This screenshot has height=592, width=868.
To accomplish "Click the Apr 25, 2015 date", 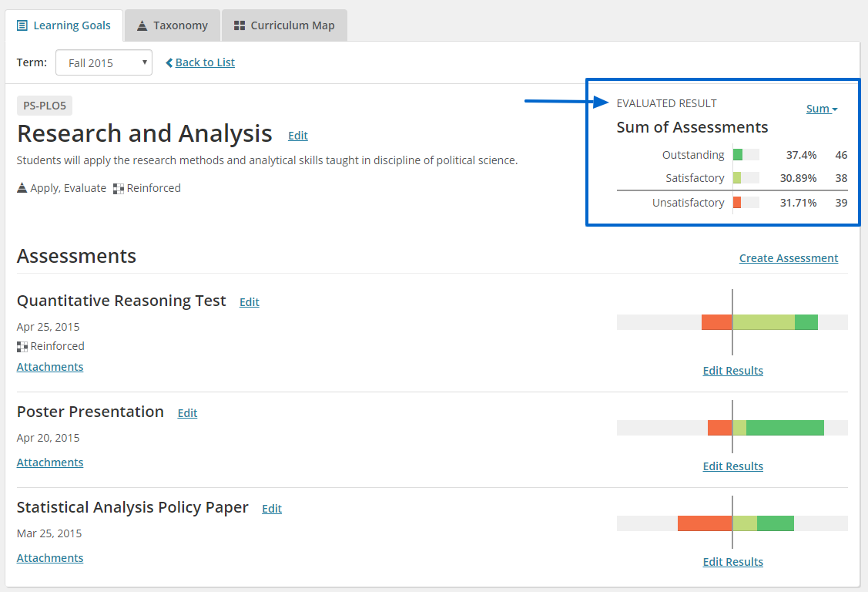I will click(x=49, y=327).
